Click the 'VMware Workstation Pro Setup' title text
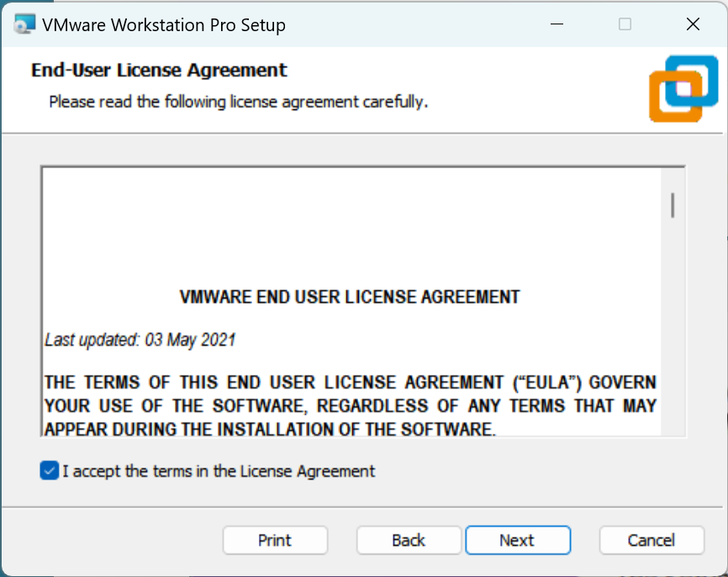The width and height of the screenshot is (728, 577). tap(164, 24)
